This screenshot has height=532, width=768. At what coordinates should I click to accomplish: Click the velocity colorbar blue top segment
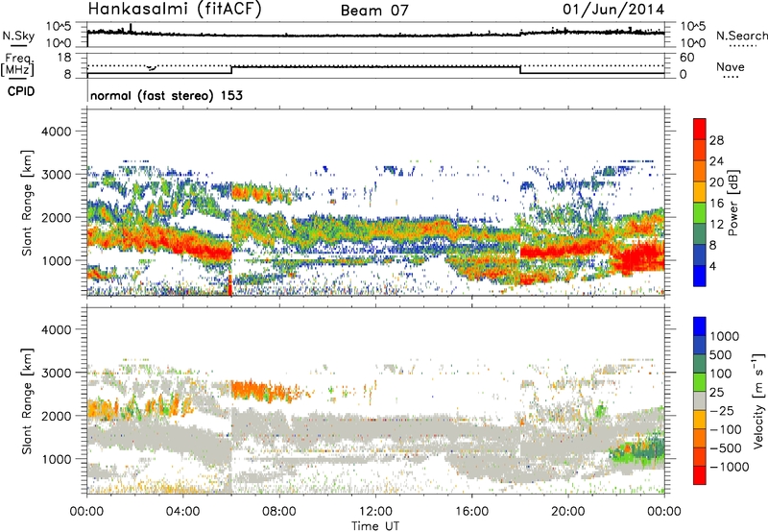700,326
